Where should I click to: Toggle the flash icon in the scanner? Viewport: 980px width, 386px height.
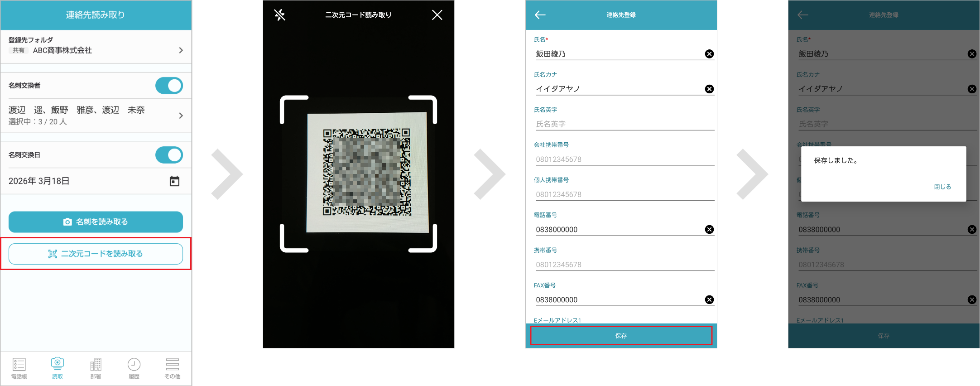click(x=279, y=15)
